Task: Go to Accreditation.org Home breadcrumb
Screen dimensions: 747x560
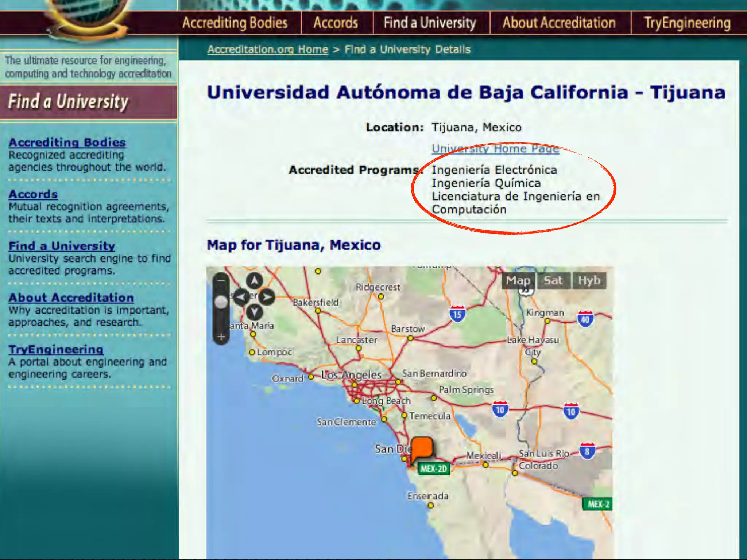Action: 268,49
